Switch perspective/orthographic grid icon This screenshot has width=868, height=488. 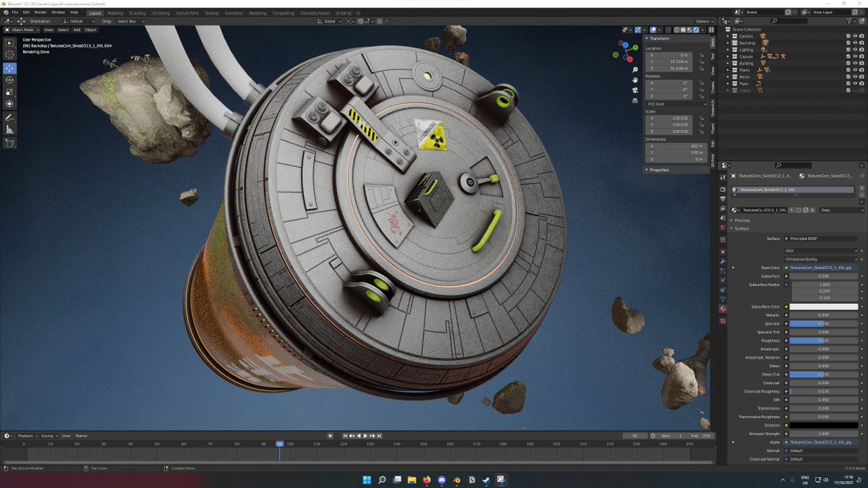click(x=634, y=100)
